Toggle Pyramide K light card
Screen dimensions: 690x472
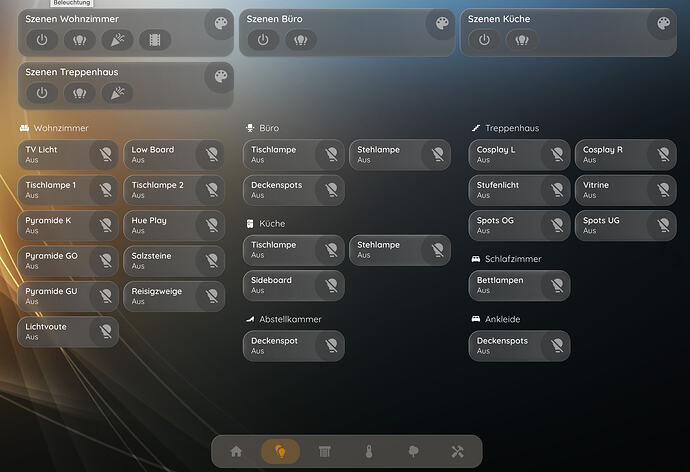click(68, 225)
